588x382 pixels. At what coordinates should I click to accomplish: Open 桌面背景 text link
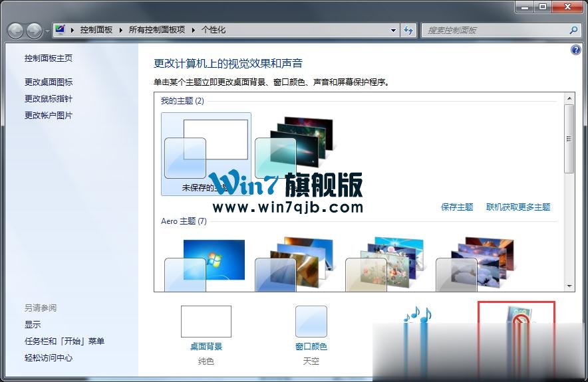206,346
